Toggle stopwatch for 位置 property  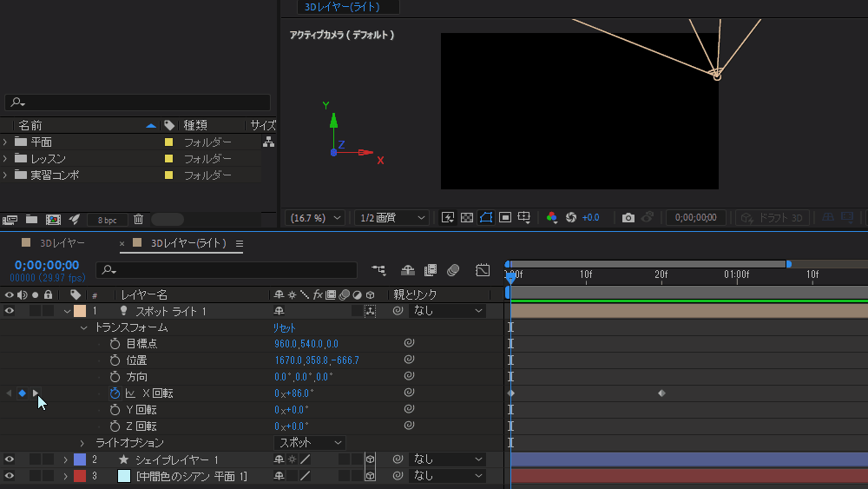[115, 360]
